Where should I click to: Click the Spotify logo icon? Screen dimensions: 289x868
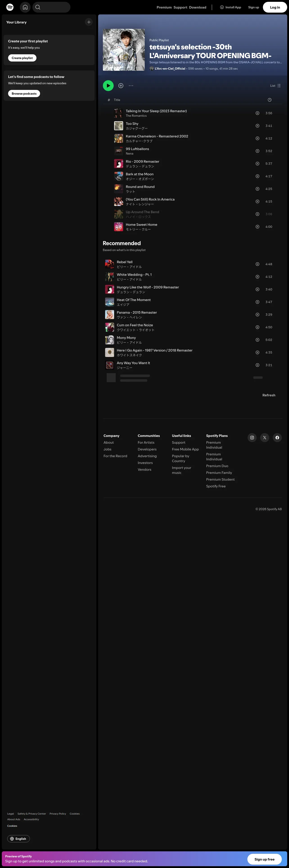[x=10, y=7]
